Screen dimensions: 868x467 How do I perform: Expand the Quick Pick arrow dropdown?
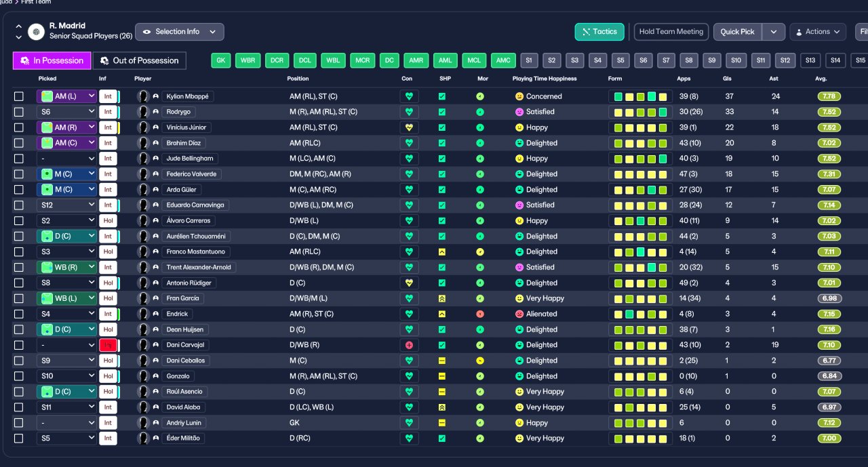774,32
